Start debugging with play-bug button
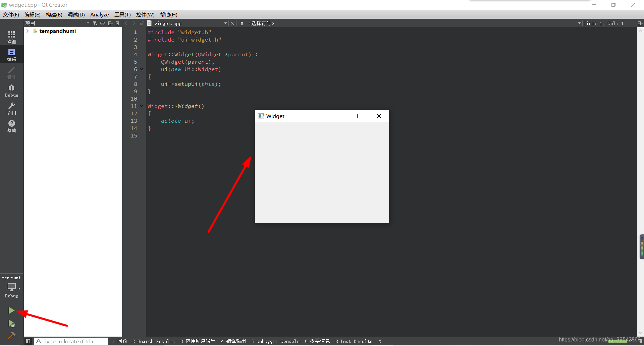This screenshot has width=644, height=346. 11,323
